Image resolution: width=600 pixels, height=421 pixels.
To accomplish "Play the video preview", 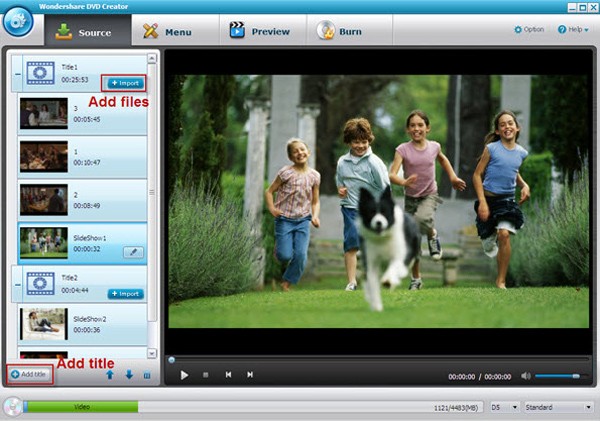I will [184, 375].
